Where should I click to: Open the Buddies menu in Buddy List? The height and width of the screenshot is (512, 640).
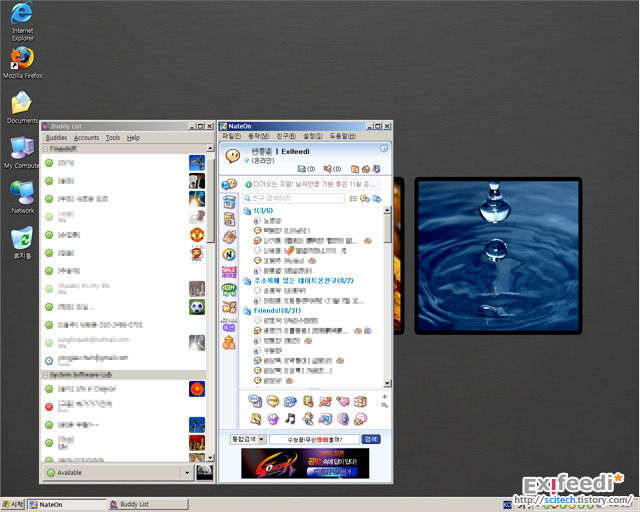pyautogui.click(x=56, y=138)
